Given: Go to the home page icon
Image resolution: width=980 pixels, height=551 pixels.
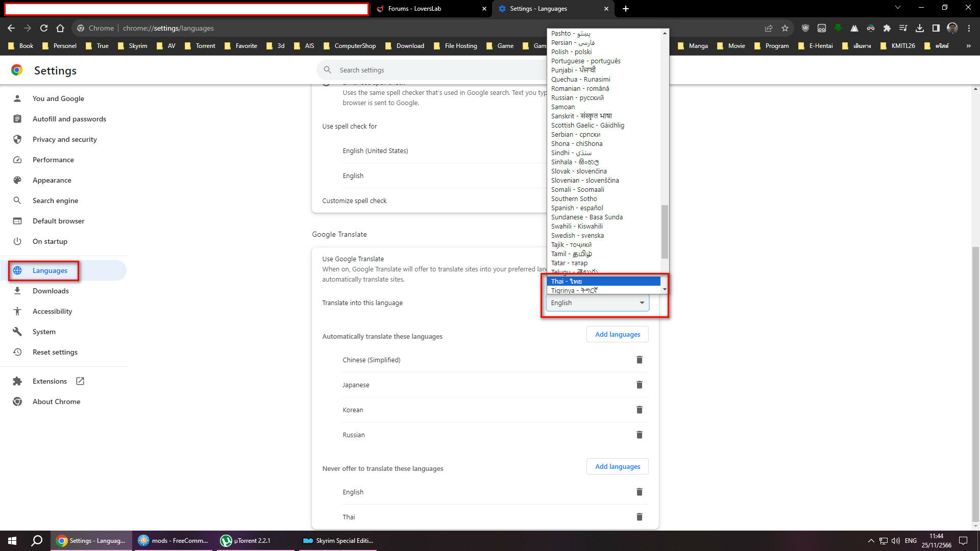Looking at the screenshot, I should pyautogui.click(x=60, y=28).
